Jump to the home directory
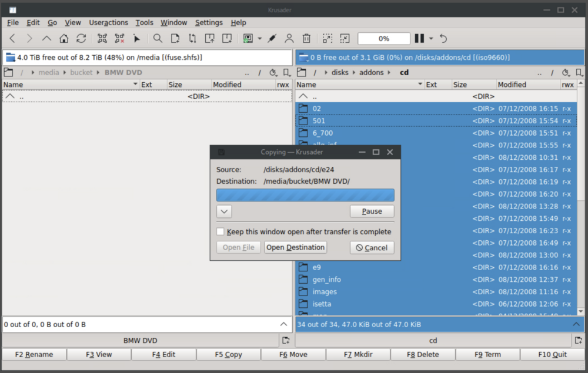The height and width of the screenshot is (373, 588). [64, 38]
